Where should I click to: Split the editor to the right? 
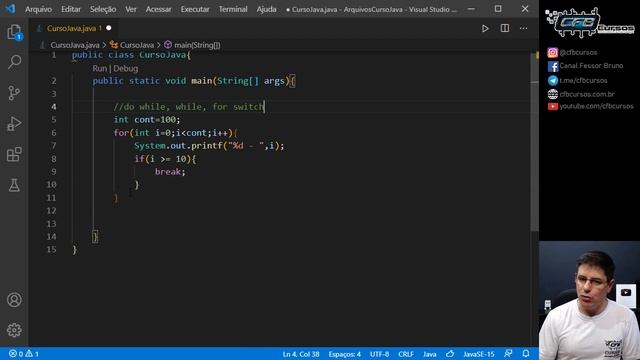point(504,28)
